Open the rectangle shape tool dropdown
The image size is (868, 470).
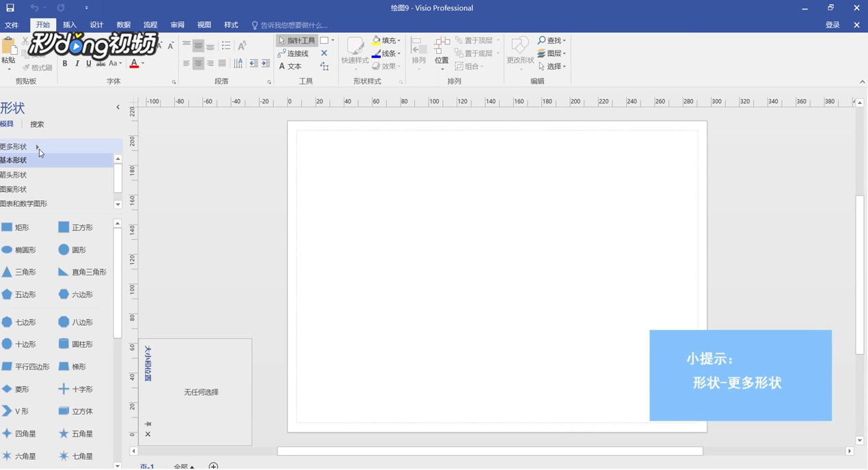coord(333,40)
